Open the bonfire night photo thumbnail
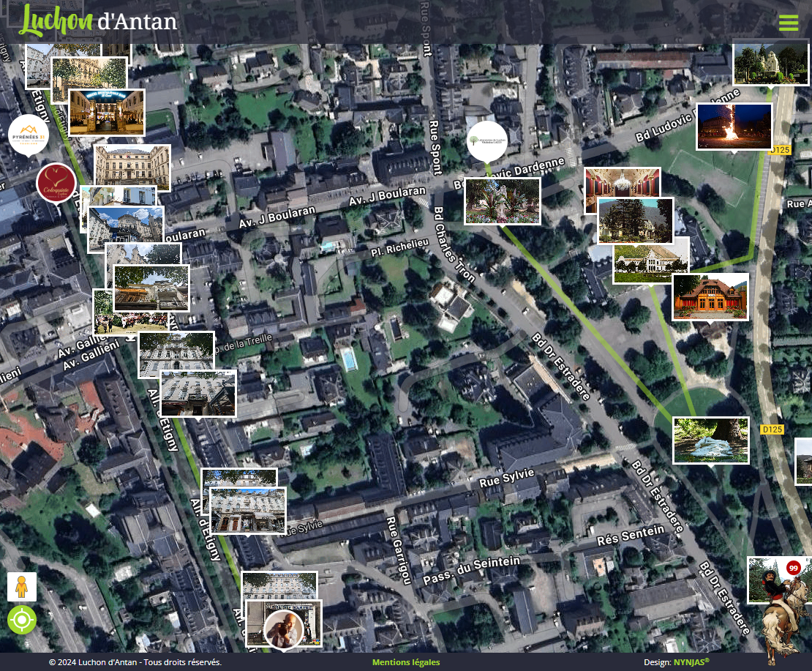 [x=734, y=126]
